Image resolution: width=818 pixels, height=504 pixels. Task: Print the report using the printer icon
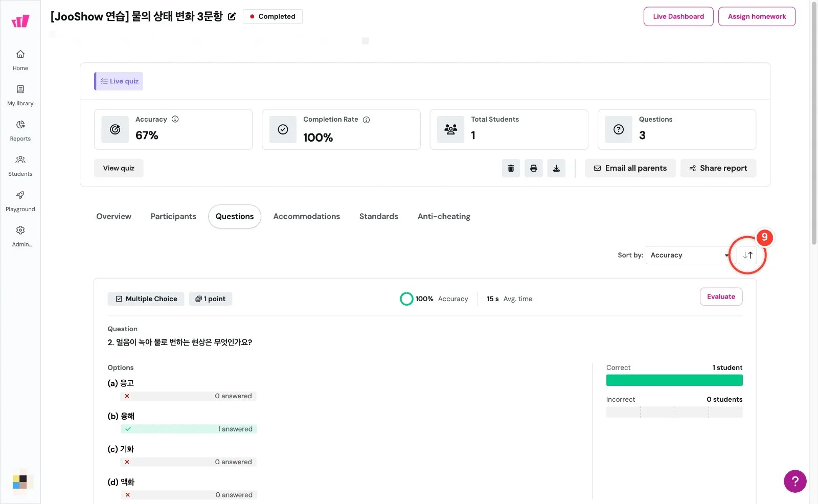(534, 168)
